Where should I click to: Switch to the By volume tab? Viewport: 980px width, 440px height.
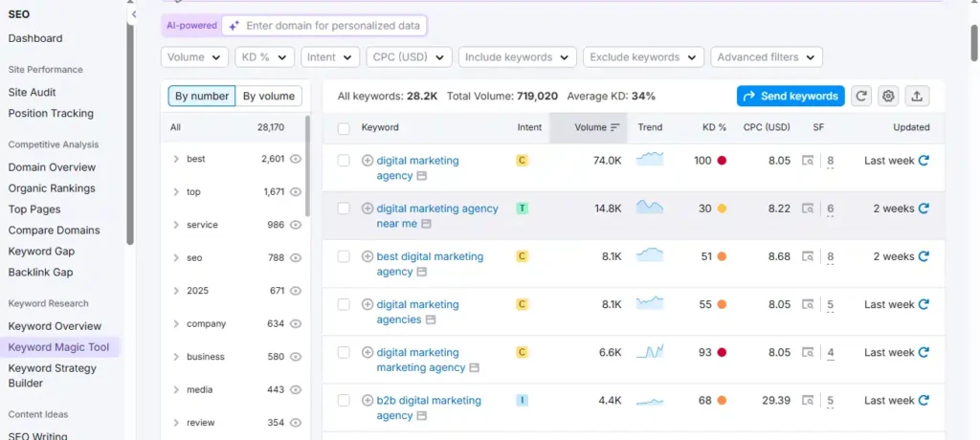tap(268, 96)
